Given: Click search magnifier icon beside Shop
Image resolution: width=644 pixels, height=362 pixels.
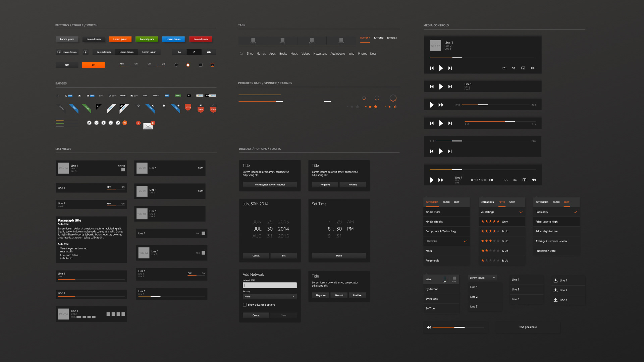Looking at the screenshot, I should coord(241,54).
